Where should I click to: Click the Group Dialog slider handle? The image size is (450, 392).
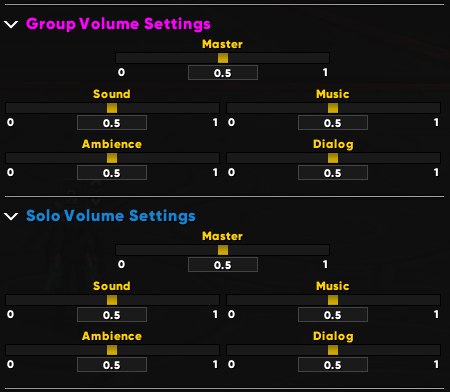tap(333, 158)
